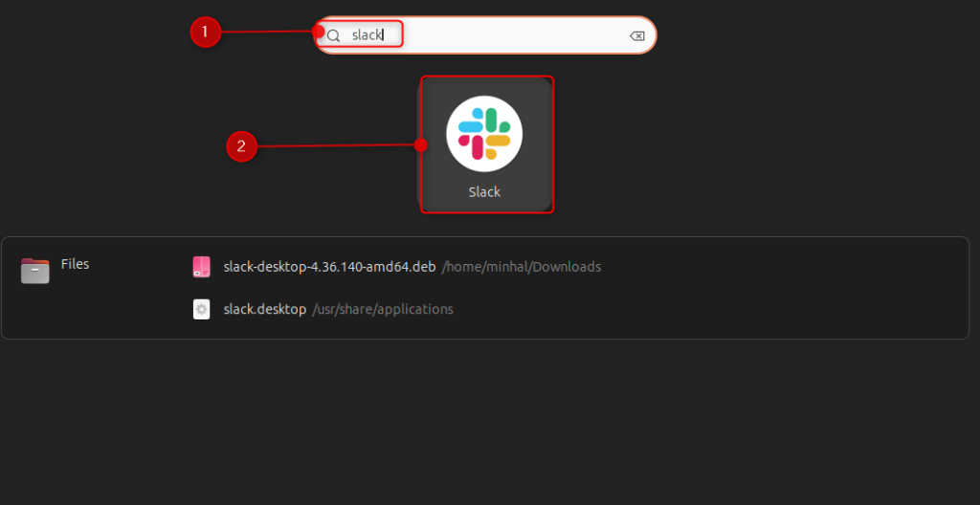This screenshot has height=505, width=980.
Task: Click the /usr/share/applications path text
Action: coord(383,309)
